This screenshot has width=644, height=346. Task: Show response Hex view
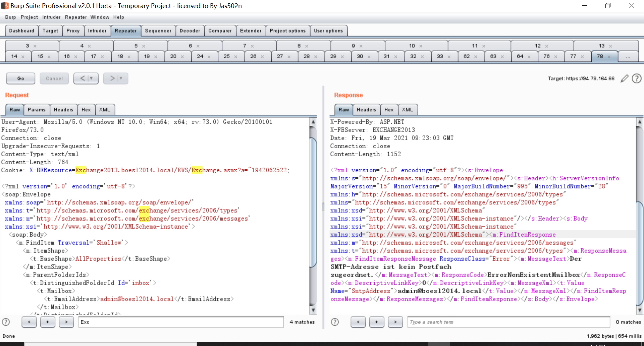(389, 110)
